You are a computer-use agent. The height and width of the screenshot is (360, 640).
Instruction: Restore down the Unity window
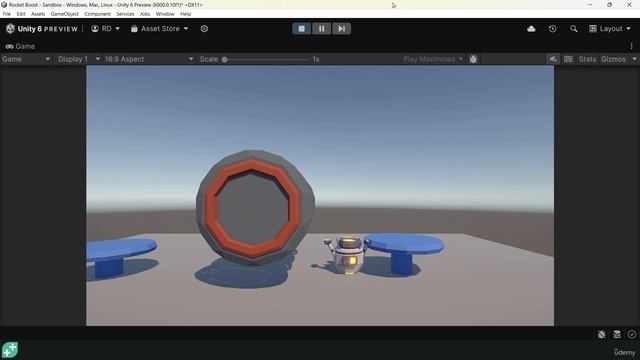coord(609,4)
